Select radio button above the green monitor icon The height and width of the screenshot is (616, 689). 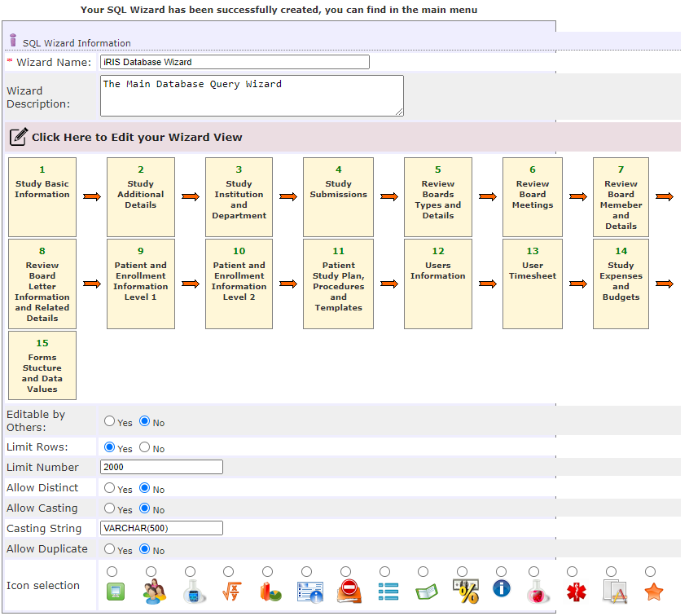click(112, 571)
